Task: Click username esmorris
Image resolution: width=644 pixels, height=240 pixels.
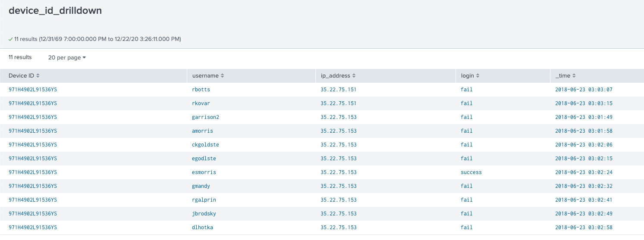Action: 204,172
